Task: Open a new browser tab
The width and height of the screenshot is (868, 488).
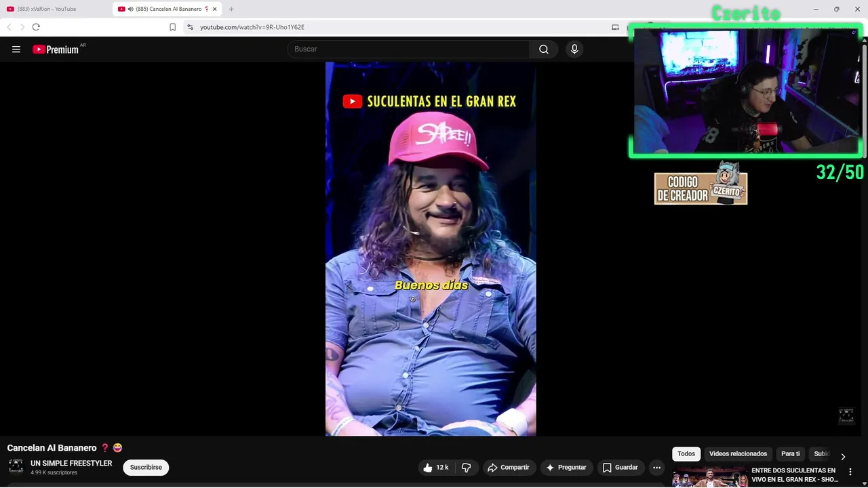Action: point(231,9)
